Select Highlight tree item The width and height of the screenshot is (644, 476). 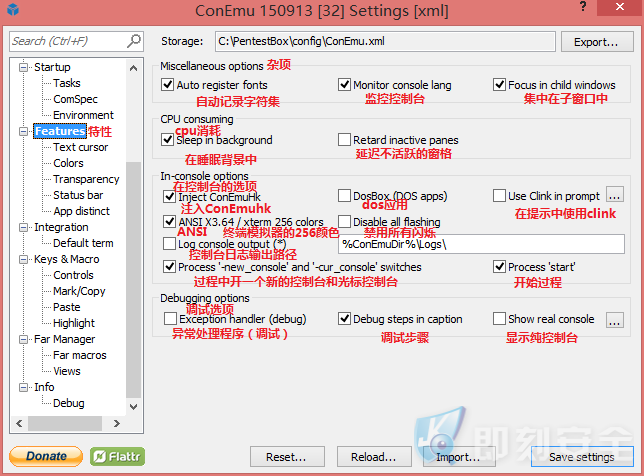pyautogui.click(x=74, y=323)
